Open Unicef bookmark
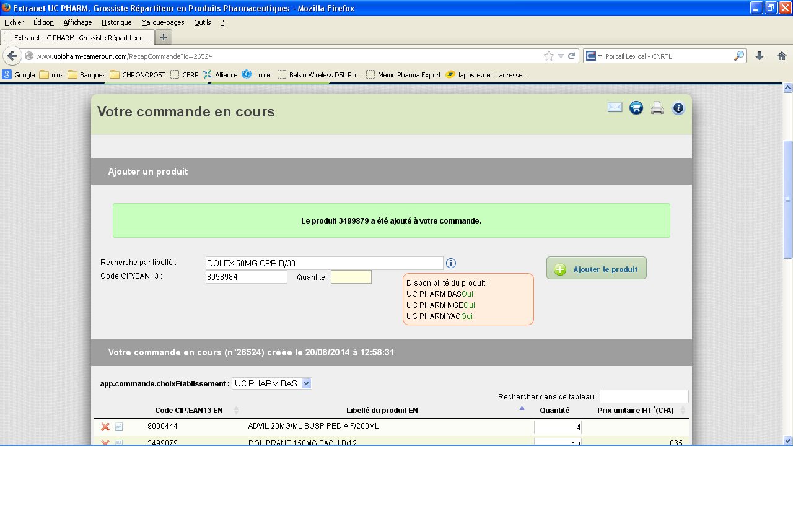Image resolution: width=793 pixels, height=532 pixels. (257, 75)
